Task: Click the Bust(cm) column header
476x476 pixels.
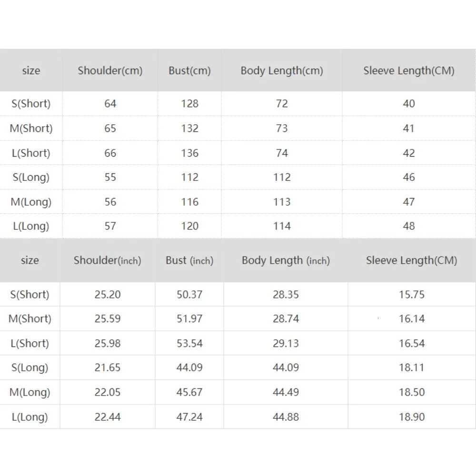Action: click(189, 71)
